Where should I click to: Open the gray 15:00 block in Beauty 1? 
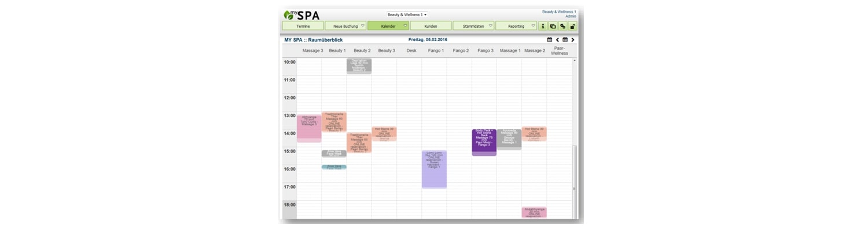point(334,154)
